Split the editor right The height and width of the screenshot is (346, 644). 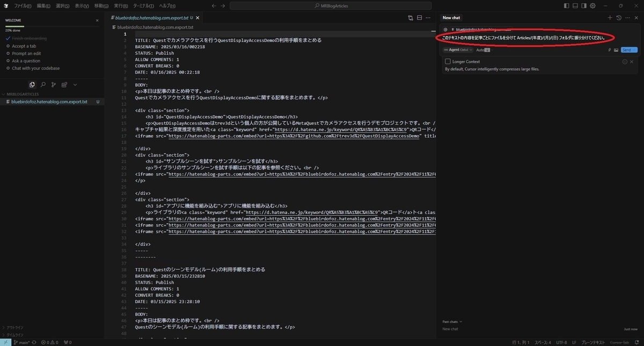point(420,18)
